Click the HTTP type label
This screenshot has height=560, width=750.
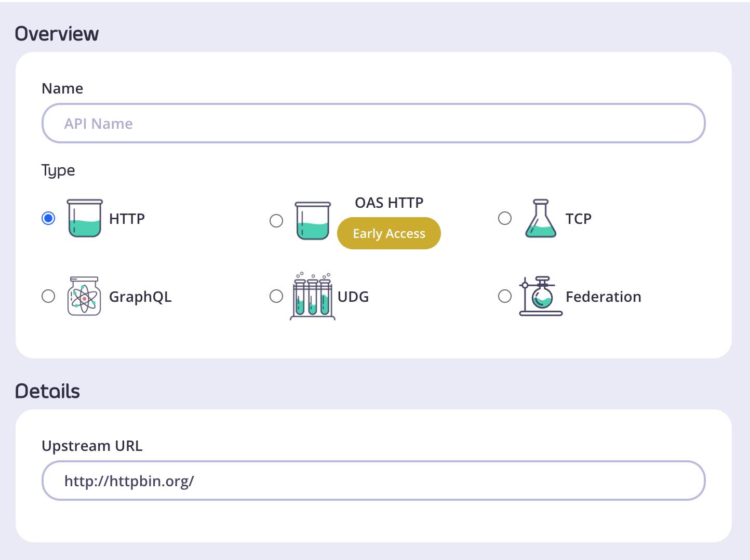126,219
